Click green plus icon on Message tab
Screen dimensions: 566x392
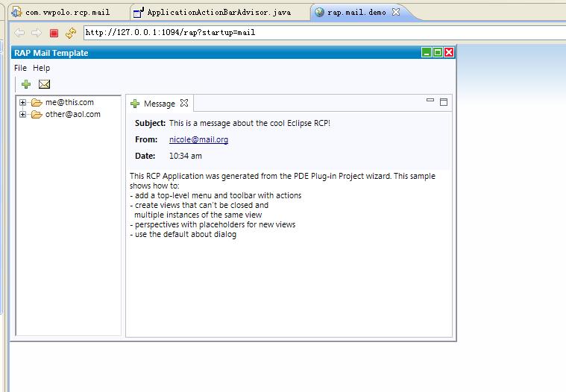[135, 104]
